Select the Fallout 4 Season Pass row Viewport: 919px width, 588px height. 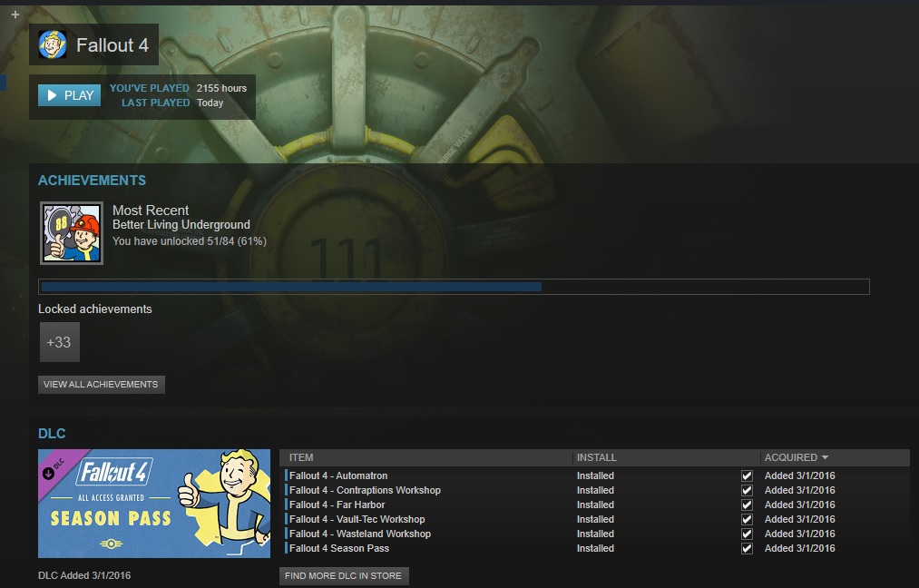(597, 548)
